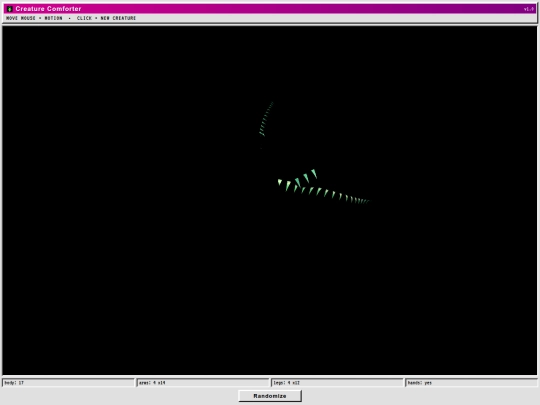Click the Creature Comforter title text
540x405 pixels.
click(48, 9)
